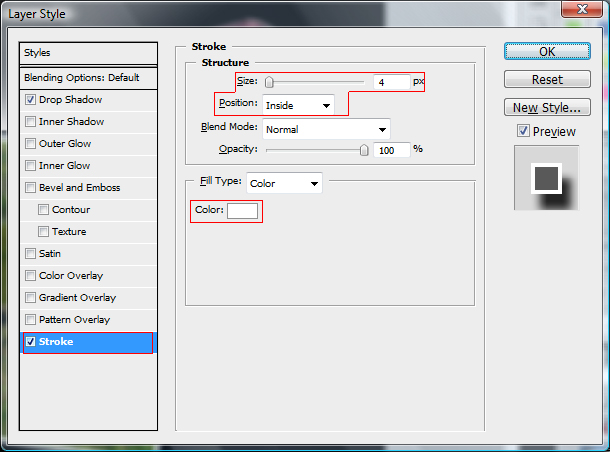
Task: Select the Styles entry at list top
Action: [x=89, y=53]
